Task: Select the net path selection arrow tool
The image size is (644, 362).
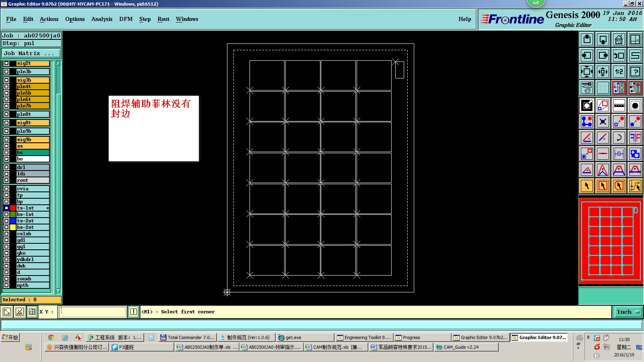Action: pos(635,186)
